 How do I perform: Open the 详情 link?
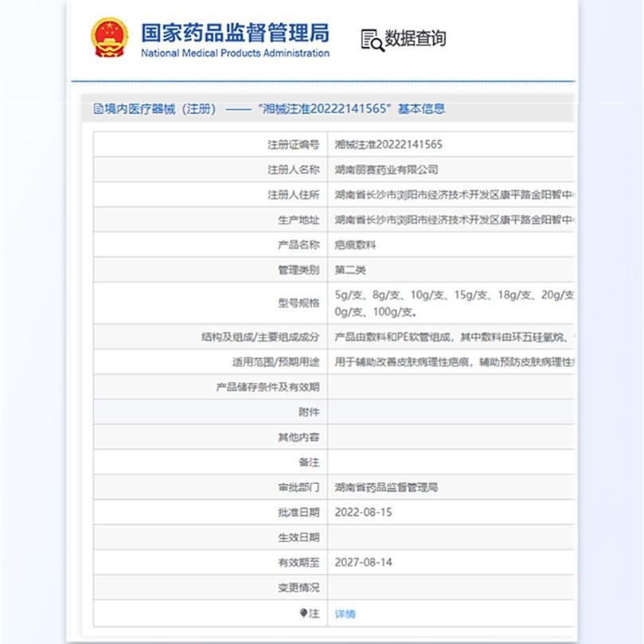pyautogui.click(x=345, y=614)
